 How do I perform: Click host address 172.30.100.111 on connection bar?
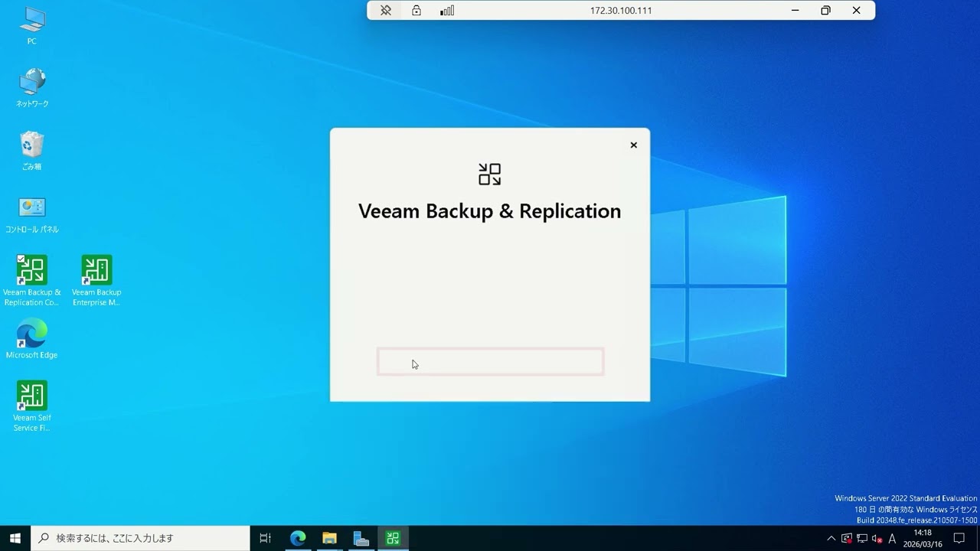click(621, 11)
